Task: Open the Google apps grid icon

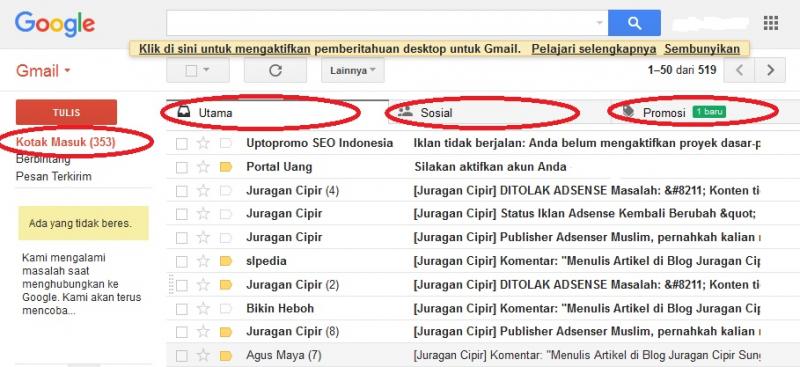Action: (x=770, y=23)
